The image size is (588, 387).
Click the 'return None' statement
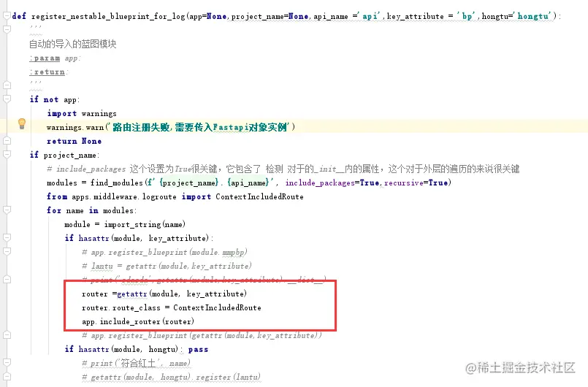click(75, 141)
